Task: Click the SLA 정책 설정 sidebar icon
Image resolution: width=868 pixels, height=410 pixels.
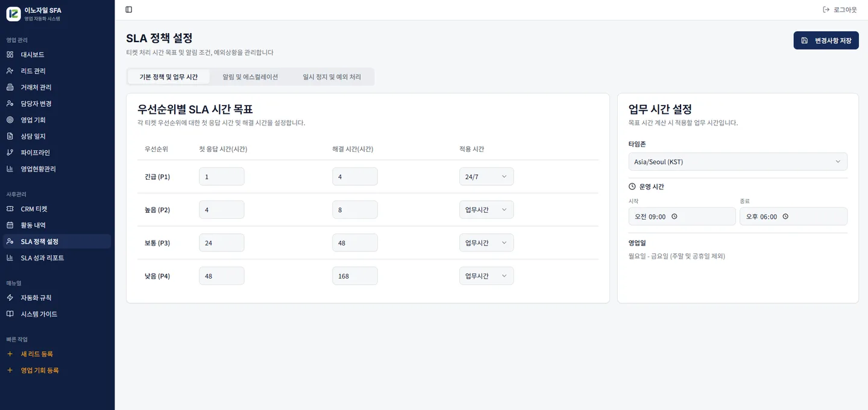Action: pos(10,241)
